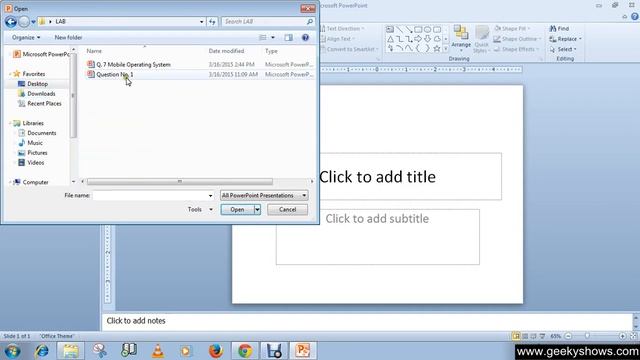Choose the Isosceles Triangle shape
The height and width of the screenshot is (360, 640).
tap(390, 39)
